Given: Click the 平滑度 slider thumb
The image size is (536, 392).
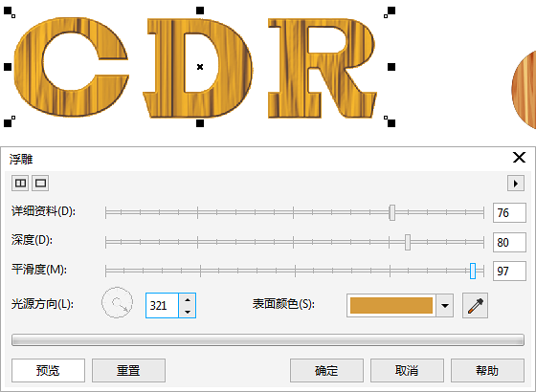Looking at the screenshot, I should click(473, 271).
